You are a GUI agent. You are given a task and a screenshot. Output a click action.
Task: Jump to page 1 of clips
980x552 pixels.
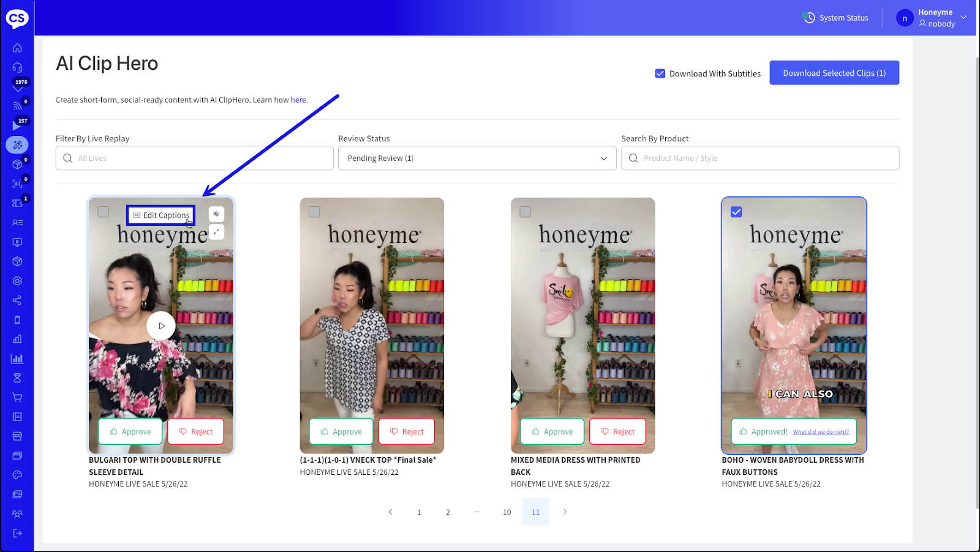(419, 512)
